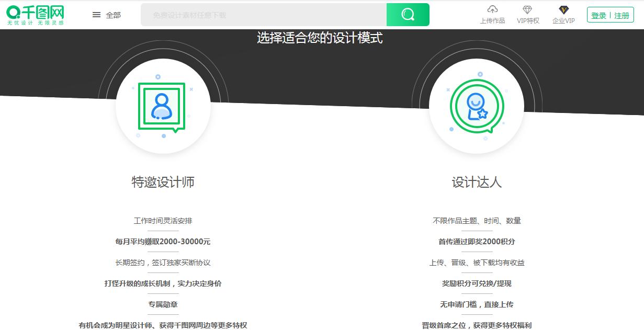Click the 首传通过即奖2000积分 underlined text

pos(476,241)
